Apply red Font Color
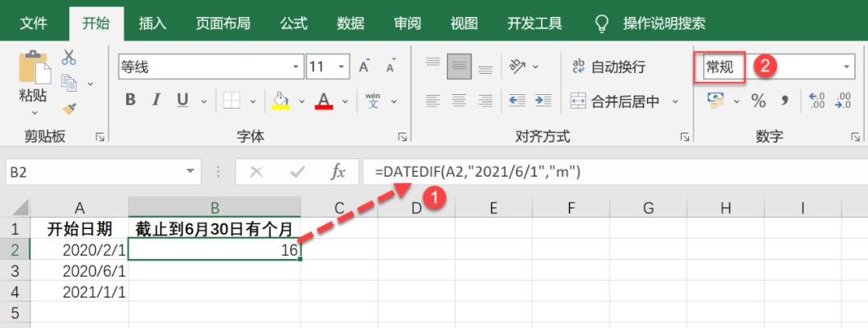Image resolution: width=868 pixels, height=328 pixels. tap(324, 100)
